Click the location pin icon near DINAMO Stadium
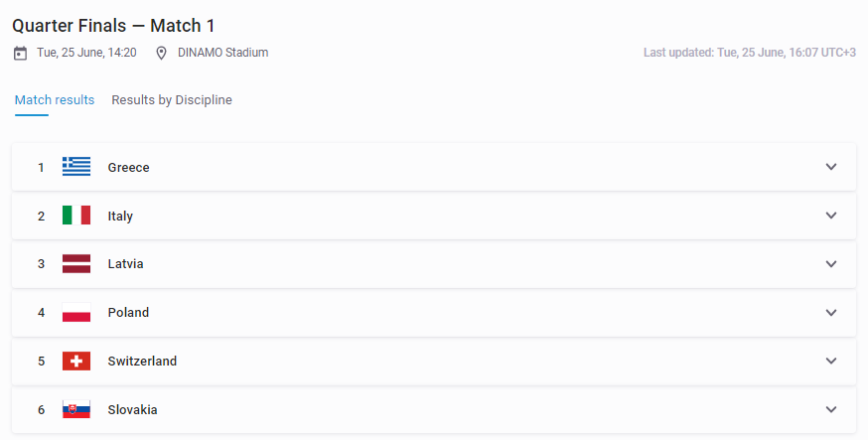Viewport: 868px width, 440px height. 161,53
